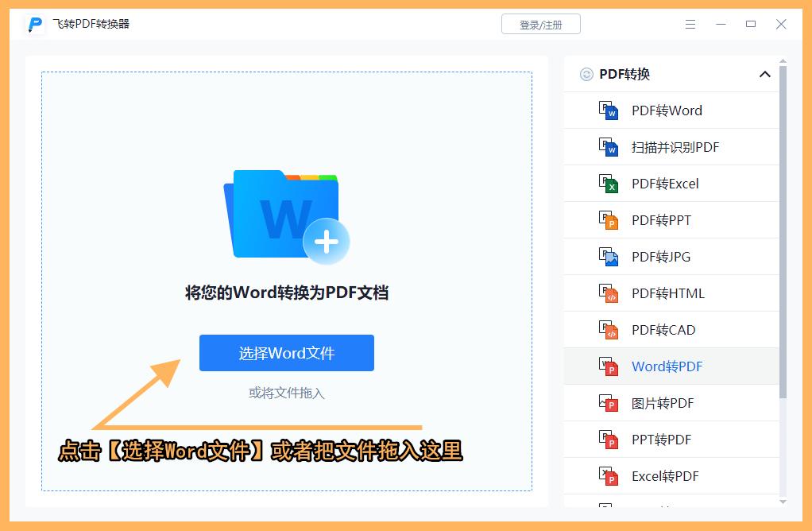Viewport: 812px width, 531px height.
Task: Click the plus badge on folder icon
Action: (326, 242)
